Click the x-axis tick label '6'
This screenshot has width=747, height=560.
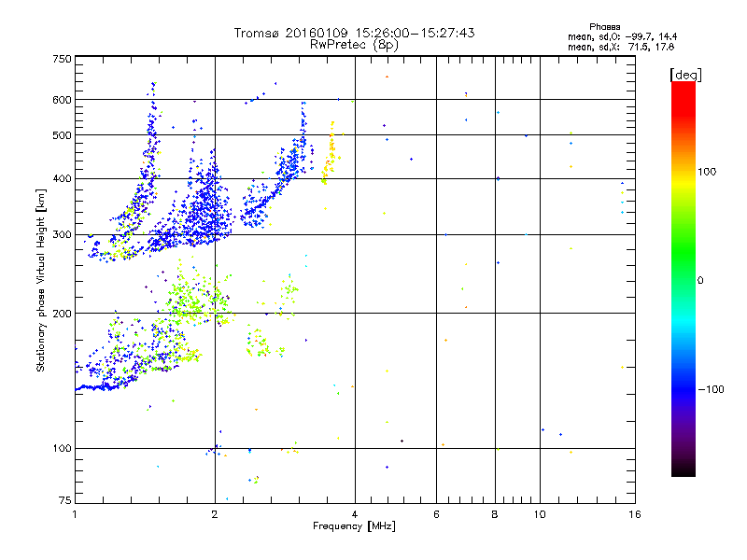[436, 514]
